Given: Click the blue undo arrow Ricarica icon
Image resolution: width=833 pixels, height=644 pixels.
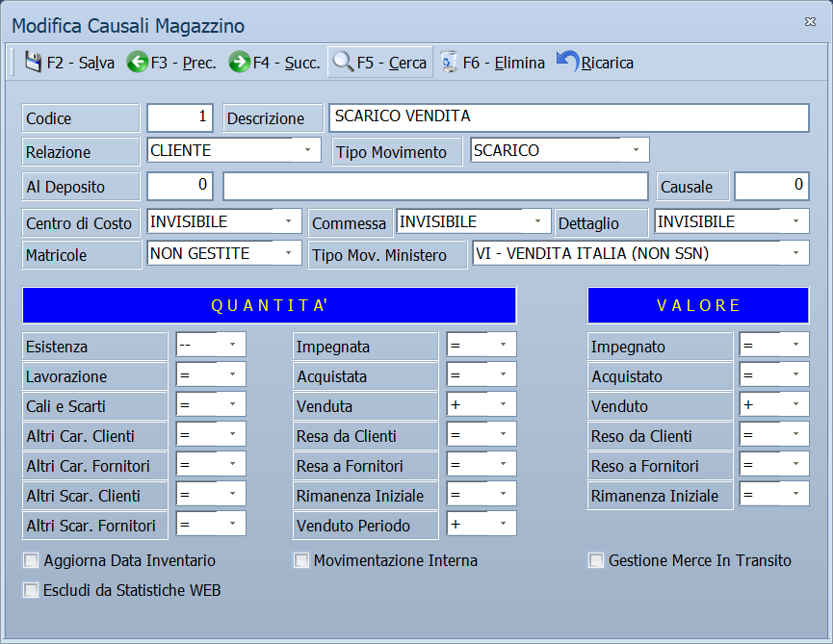Looking at the screenshot, I should [567, 62].
